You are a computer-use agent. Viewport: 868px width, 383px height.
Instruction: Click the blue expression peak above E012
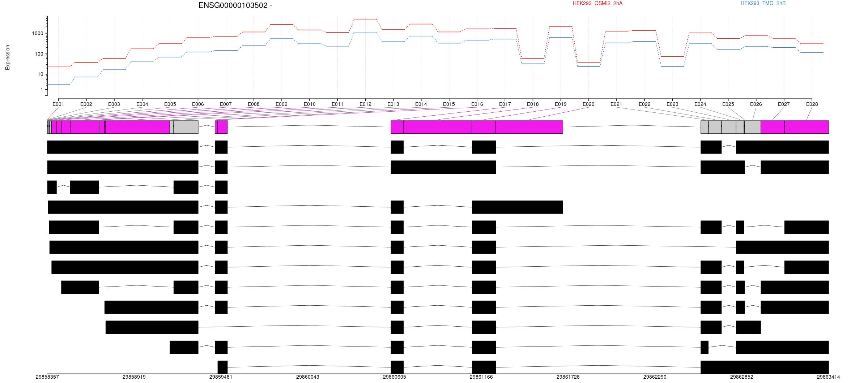365,32
